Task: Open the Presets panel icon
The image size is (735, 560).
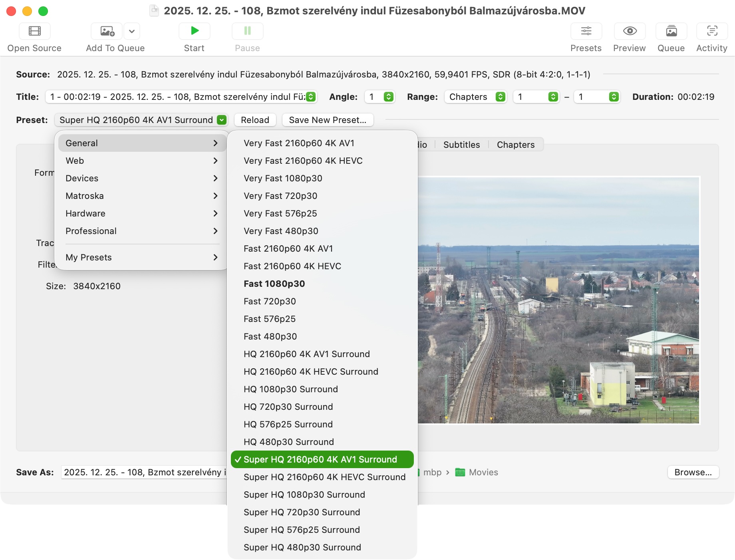Action: 586,31
